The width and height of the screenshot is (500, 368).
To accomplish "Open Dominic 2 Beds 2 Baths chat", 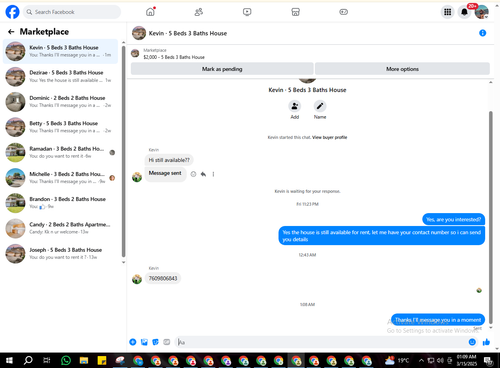I will (x=60, y=102).
